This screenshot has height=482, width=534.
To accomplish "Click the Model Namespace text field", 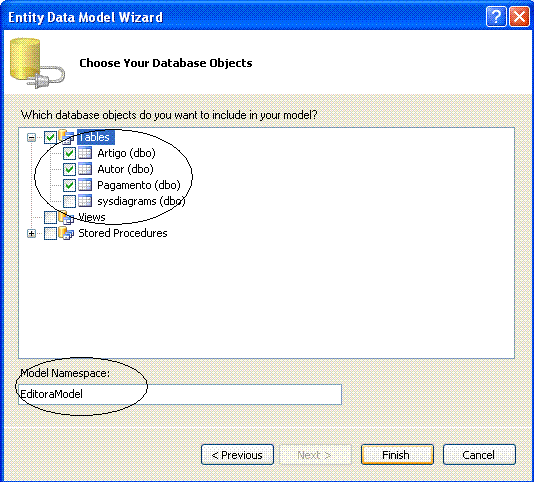I will tap(180, 394).
